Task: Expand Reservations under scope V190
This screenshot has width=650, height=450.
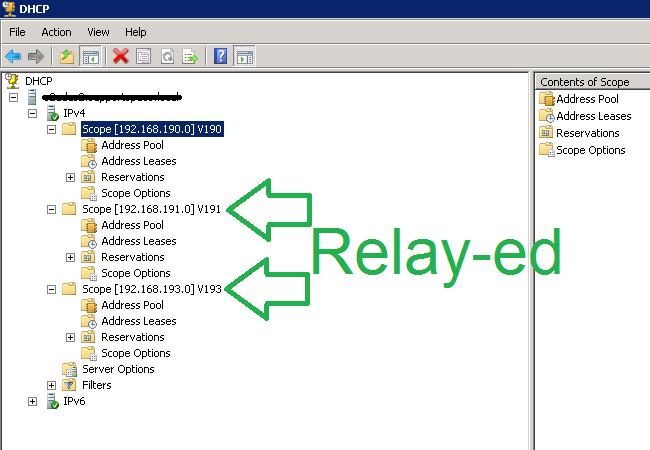Action: [x=70, y=177]
